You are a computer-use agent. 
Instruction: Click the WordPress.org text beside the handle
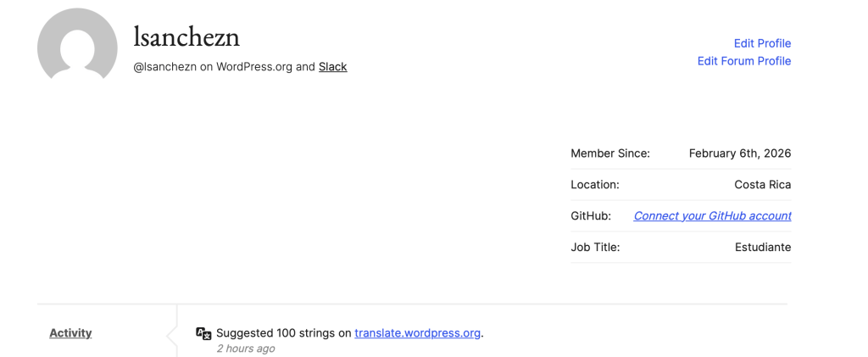tap(253, 67)
